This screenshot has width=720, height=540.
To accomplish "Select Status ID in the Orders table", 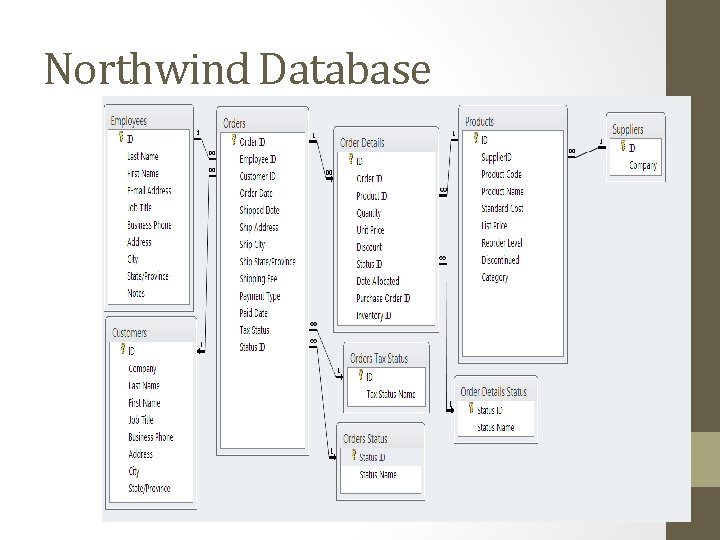I will pos(252,347).
